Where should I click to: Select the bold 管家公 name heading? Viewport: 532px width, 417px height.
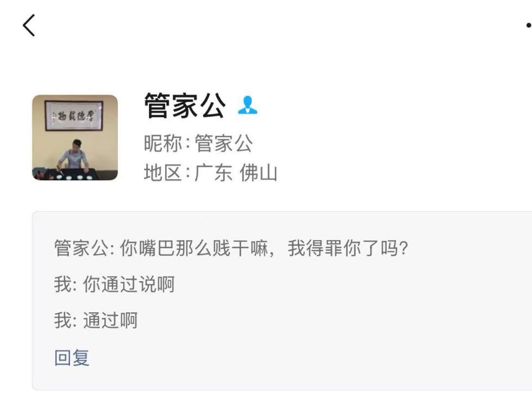pyautogui.click(x=185, y=105)
